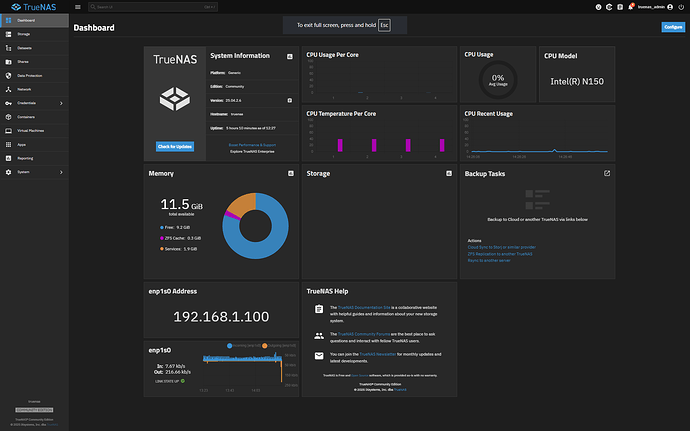This screenshot has width=690, height=431.
Task: Focus the Search UI field
Action: point(153,7)
